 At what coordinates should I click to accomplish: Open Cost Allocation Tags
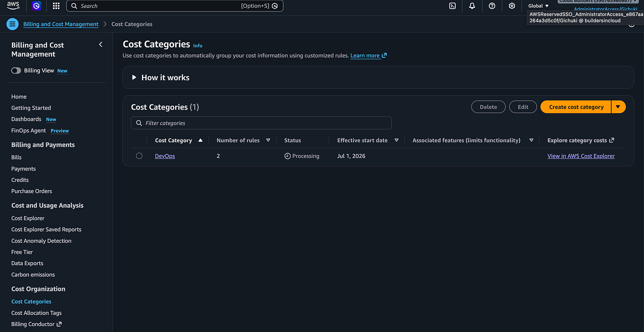(x=36, y=313)
